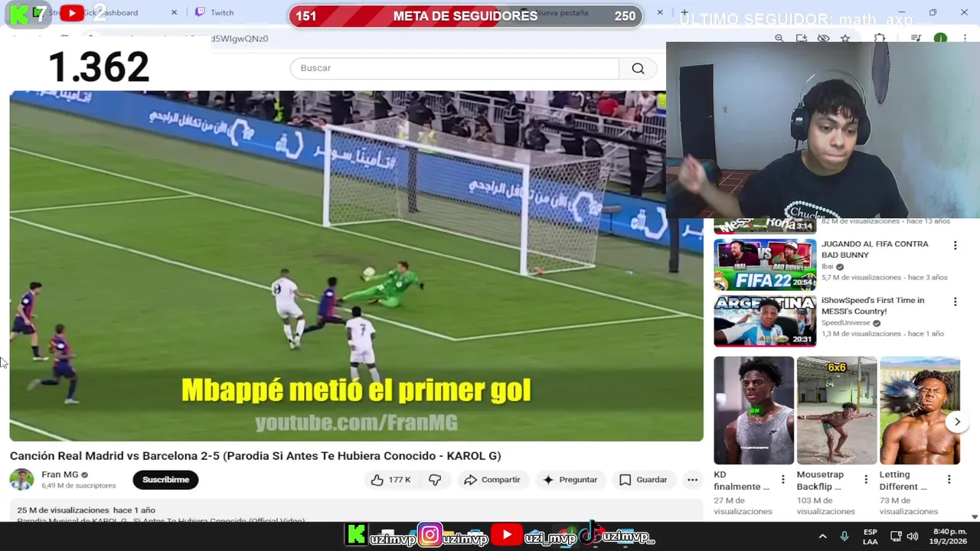Close the Nueva pestaña tab
The width and height of the screenshot is (980, 551).
[x=660, y=12]
